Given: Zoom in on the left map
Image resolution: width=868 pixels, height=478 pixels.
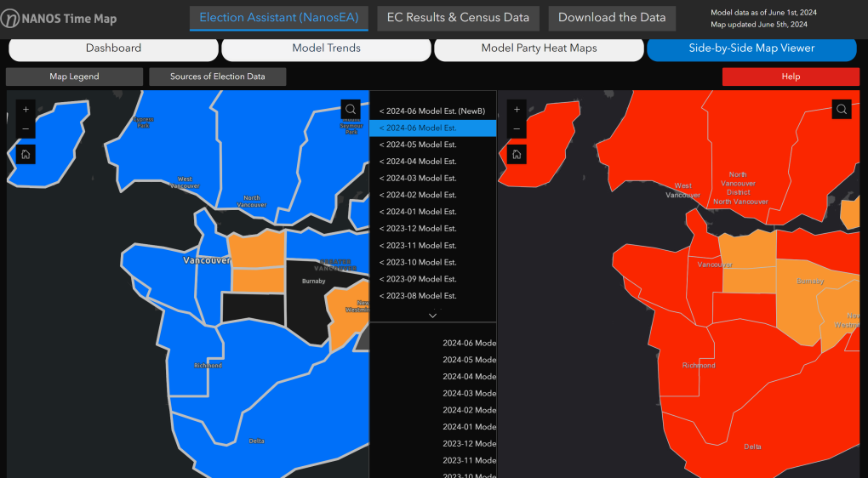Looking at the screenshot, I should 26,110.
